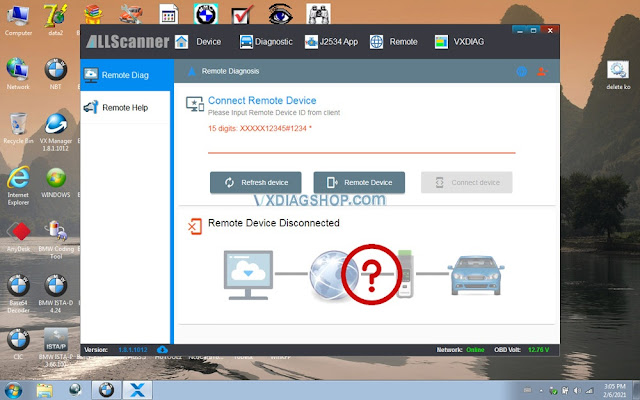Click the cloud computer monitor graphic
This screenshot has height=400, width=640.
pyautogui.click(x=248, y=275)
